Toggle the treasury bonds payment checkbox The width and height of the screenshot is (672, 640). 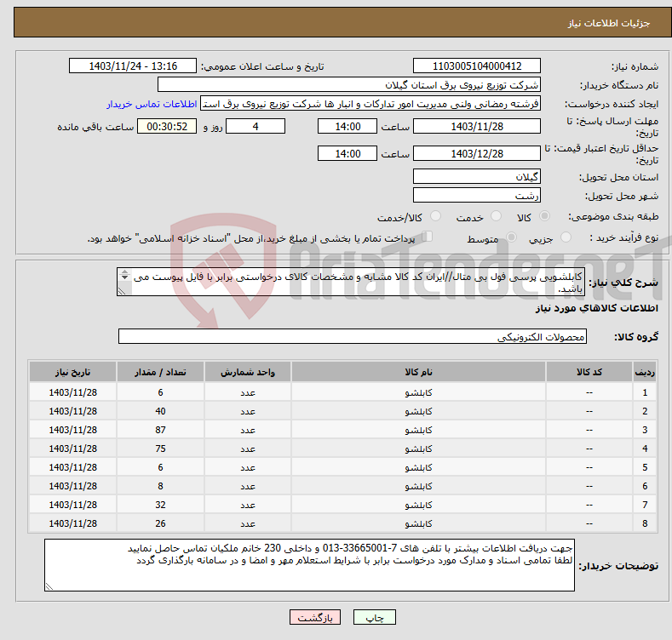[x=427, y=237]
